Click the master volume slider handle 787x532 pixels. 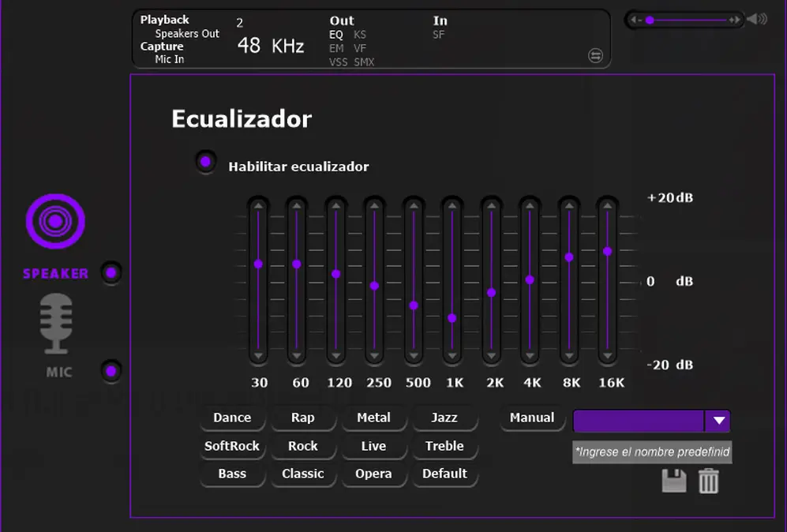[x=650, y=20]
